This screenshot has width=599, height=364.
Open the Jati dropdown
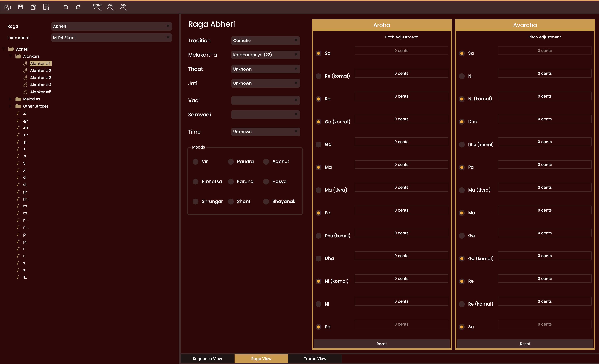265,83
